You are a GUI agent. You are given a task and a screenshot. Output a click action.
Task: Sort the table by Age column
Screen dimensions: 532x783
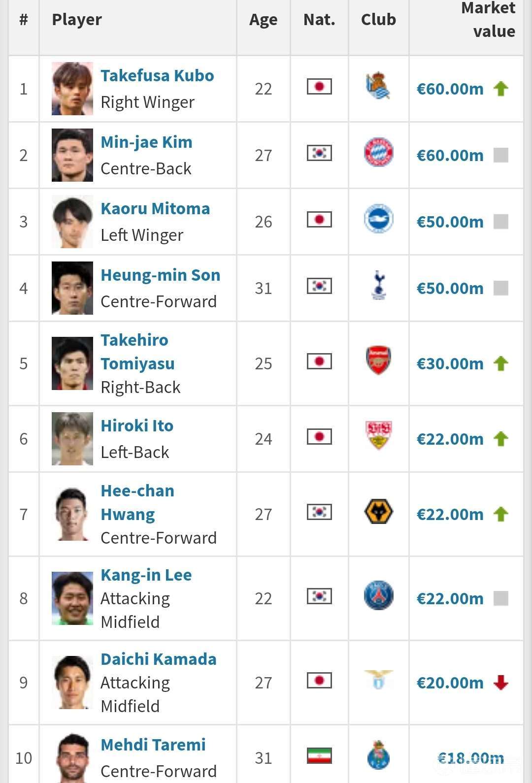[263, 20]
